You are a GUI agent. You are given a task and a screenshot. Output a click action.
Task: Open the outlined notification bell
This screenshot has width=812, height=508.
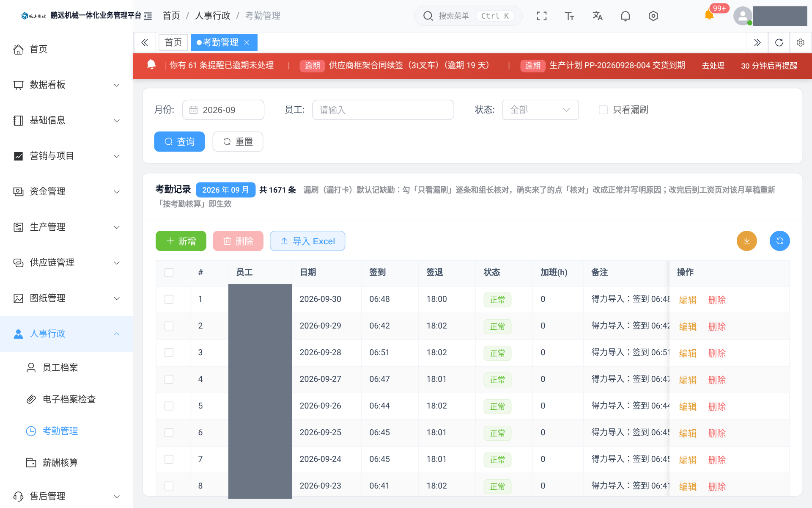pyautogui.click(x=625, y=16)
